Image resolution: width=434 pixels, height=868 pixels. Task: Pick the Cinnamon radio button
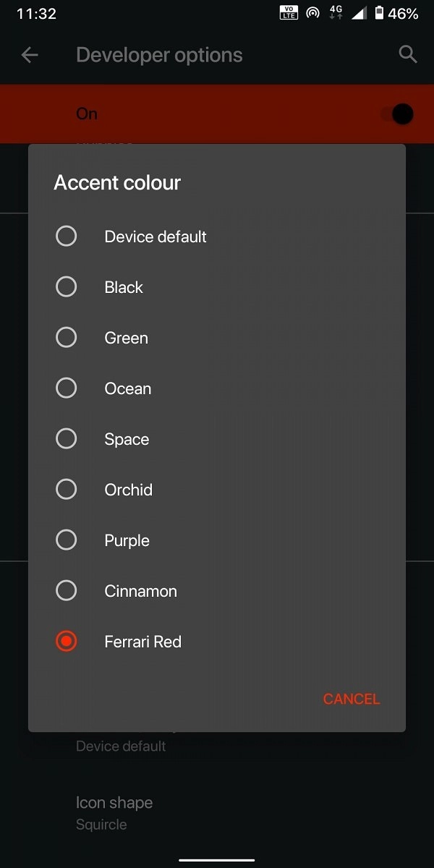[66, 591]
